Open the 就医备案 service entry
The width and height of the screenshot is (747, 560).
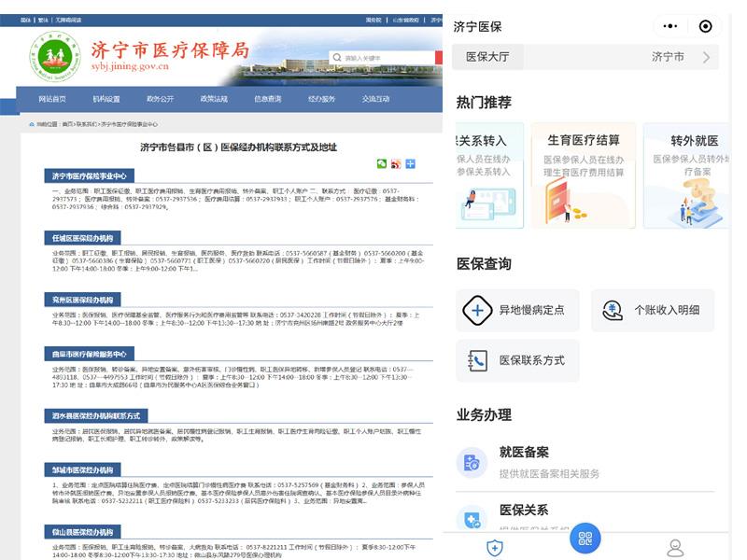585,462
